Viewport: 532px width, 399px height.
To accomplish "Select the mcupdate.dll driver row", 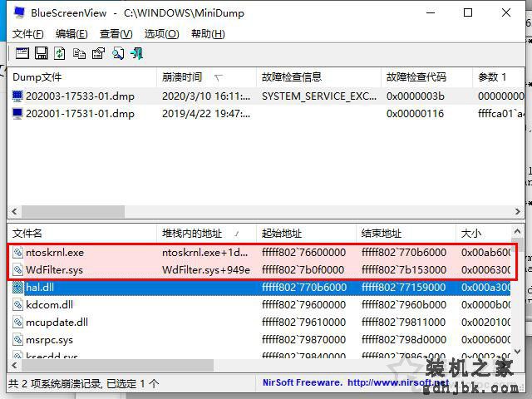I will coord(261,322).
